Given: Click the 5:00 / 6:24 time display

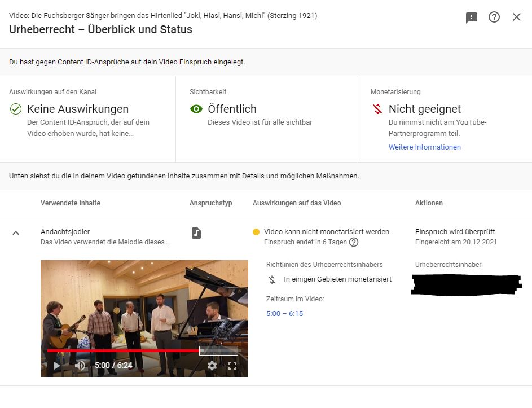Looking at the screenshot, I should (113, 365).
